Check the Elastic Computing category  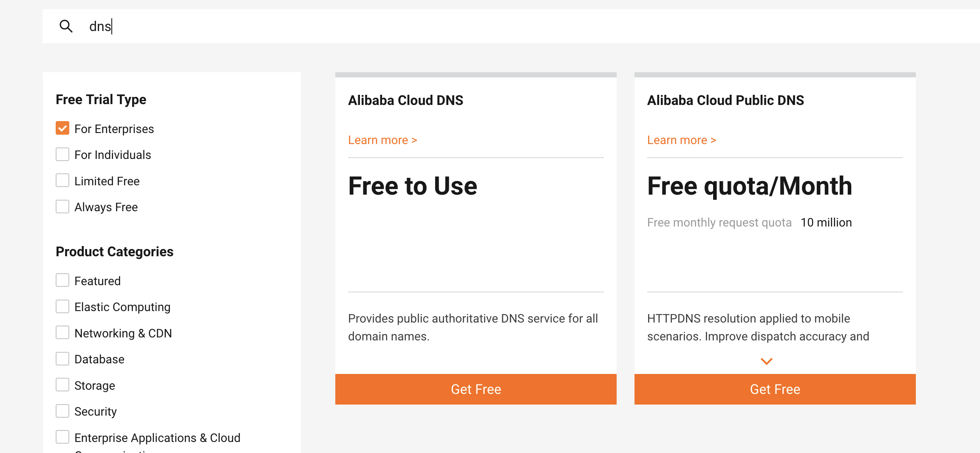(x=62, y=306)
